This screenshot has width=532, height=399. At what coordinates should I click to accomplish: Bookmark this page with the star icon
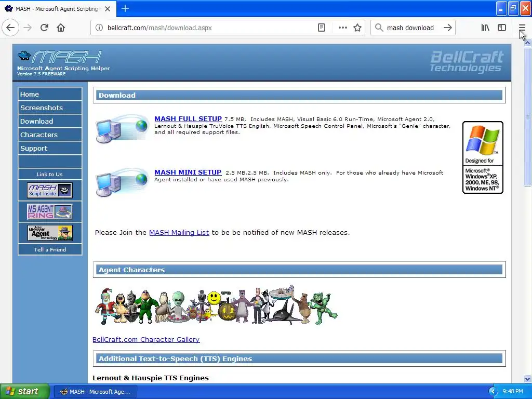pyautogui.click(x=357, y=28)
